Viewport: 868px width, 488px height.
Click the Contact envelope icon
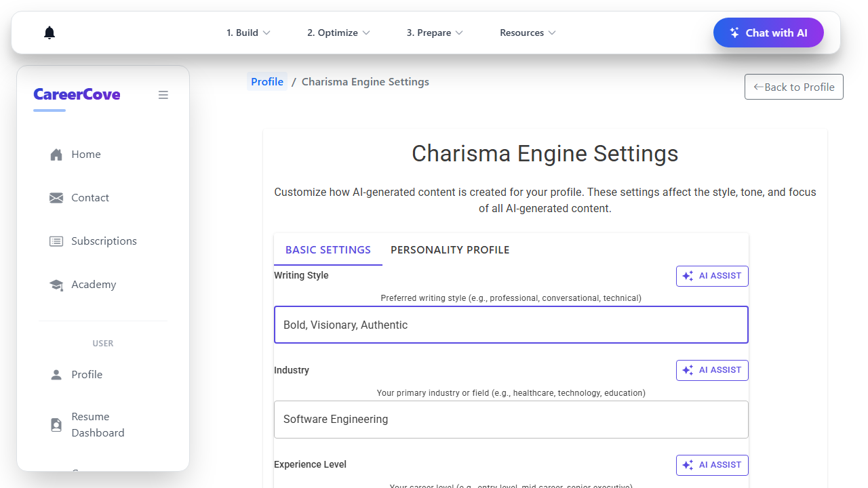56,198
